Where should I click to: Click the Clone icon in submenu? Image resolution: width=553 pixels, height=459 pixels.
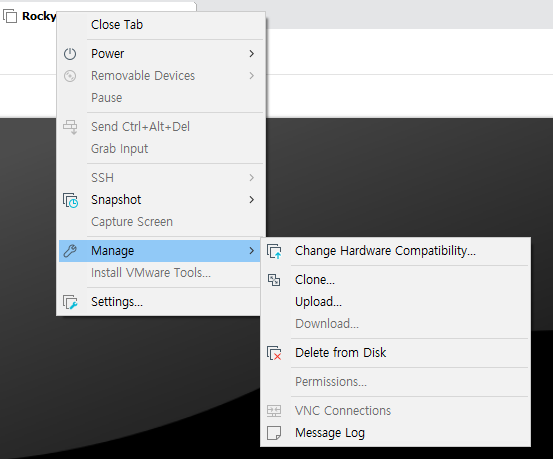[x=274, y=280]
